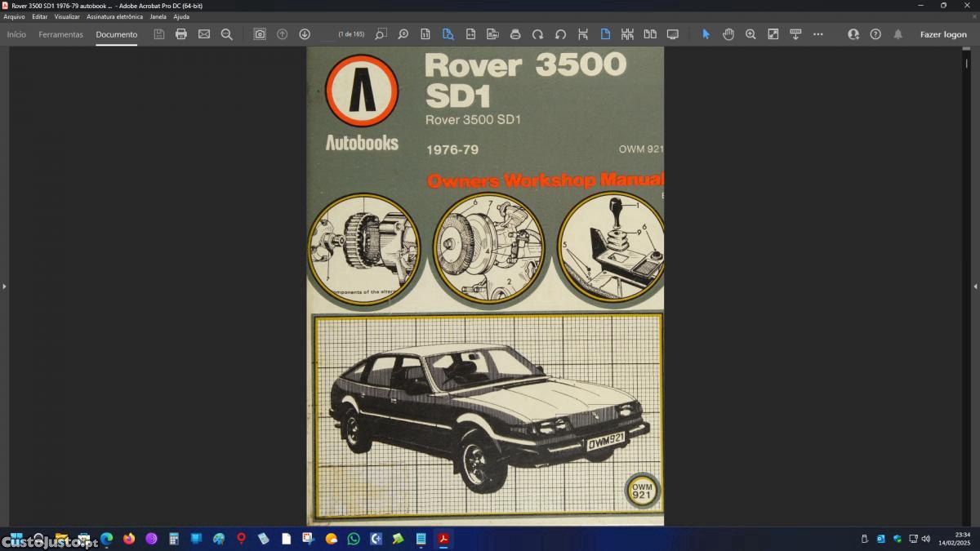This screenshot has width=980, height=551.
Task: Activate the Hand pan tool
Action: pos(728,34)
